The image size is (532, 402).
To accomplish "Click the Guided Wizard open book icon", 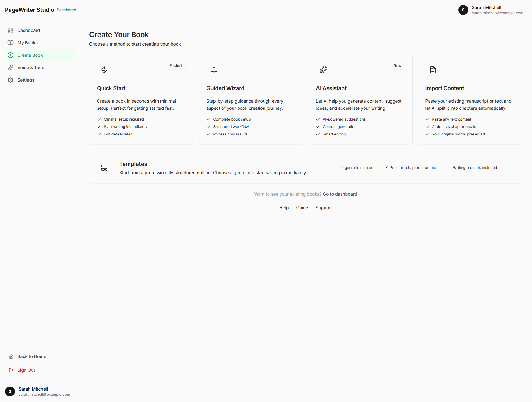I will 214,70.
